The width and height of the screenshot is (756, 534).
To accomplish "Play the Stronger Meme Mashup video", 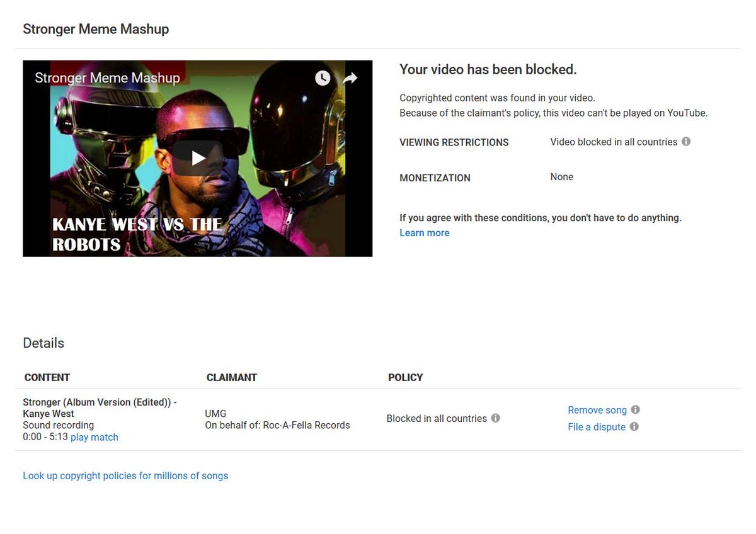I will [x=198, y=158].
